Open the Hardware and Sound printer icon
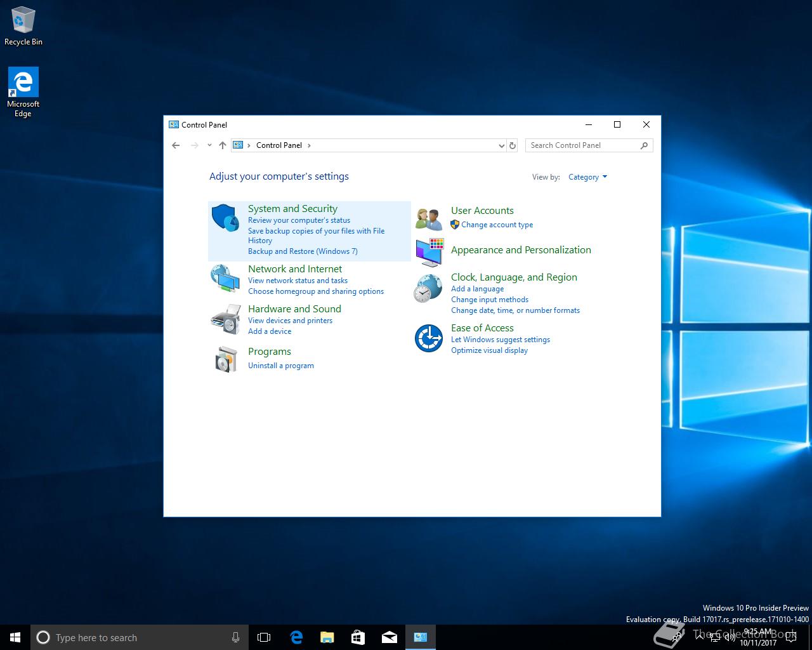Viewport: 812px width, 650px height. click(225, 319)
